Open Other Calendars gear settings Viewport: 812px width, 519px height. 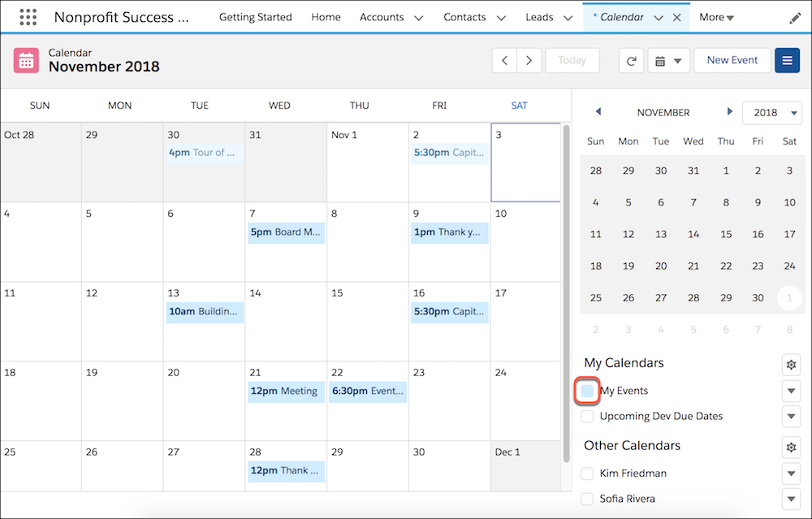791,447
